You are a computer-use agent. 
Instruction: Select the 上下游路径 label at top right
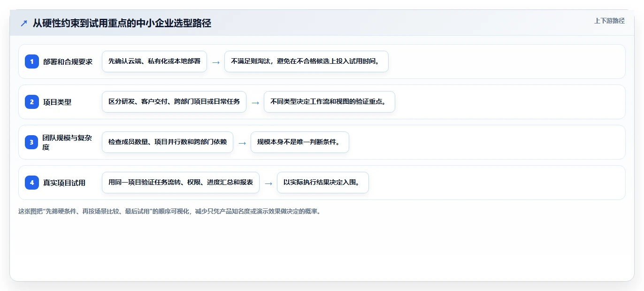click(609, 21)
